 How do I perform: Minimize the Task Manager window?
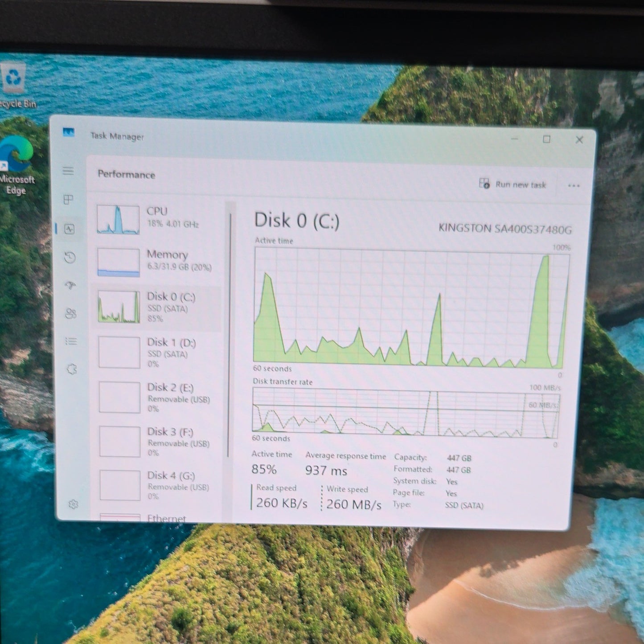coord(515,139)
